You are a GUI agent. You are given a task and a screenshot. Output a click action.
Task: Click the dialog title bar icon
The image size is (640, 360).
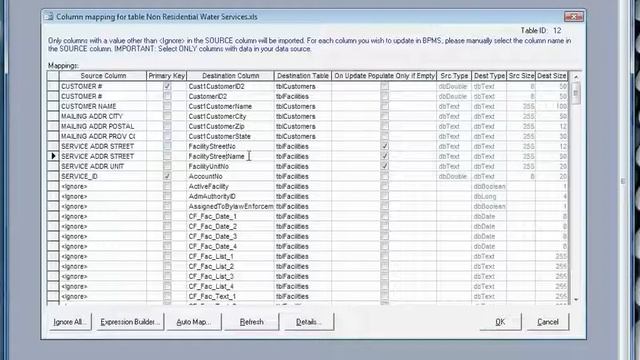(x=49, y=17)
